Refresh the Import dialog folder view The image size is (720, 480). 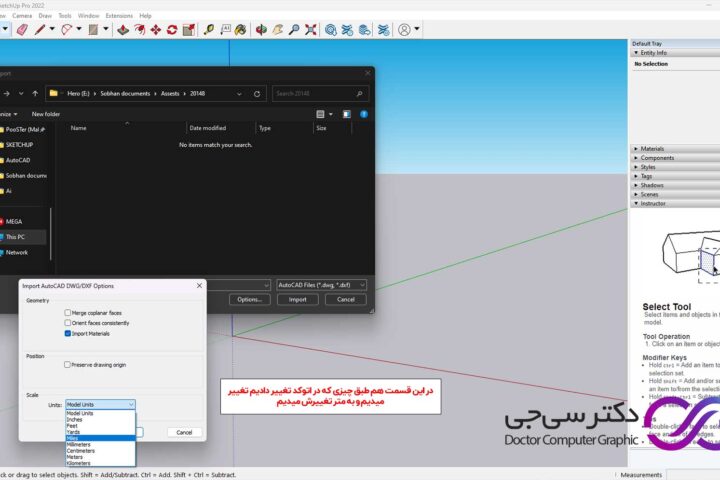click(257, 94)
